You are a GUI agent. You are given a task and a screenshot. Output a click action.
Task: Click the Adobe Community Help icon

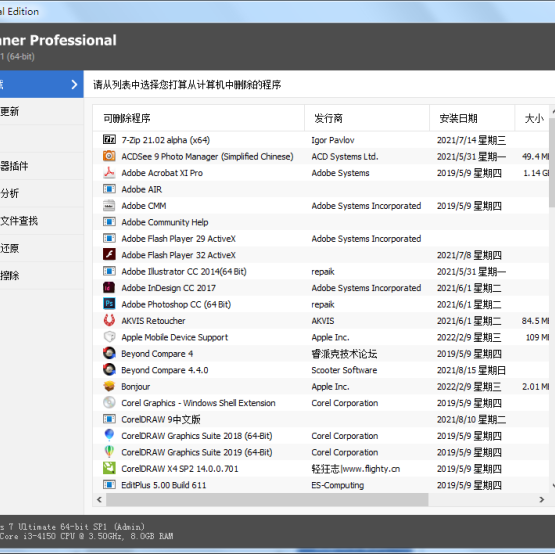click(109, 222)
